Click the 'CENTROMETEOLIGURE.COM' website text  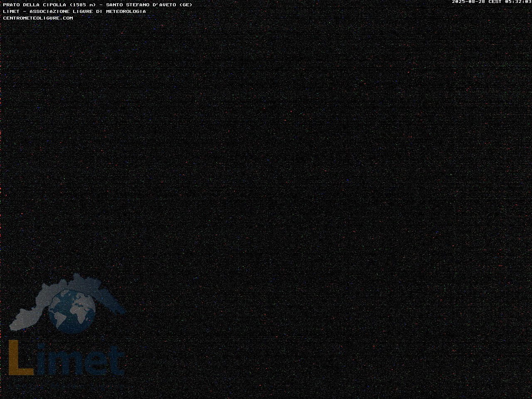38,18
